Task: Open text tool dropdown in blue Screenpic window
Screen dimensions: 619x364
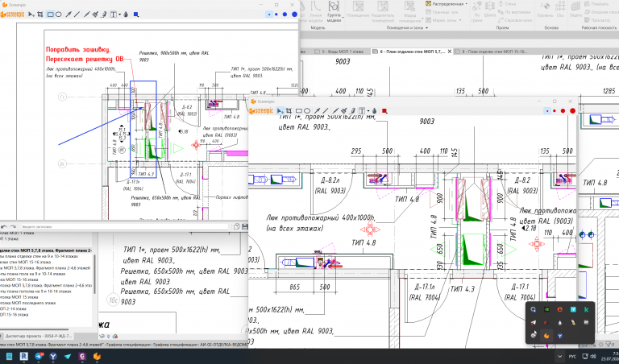Action: point(119,15)
